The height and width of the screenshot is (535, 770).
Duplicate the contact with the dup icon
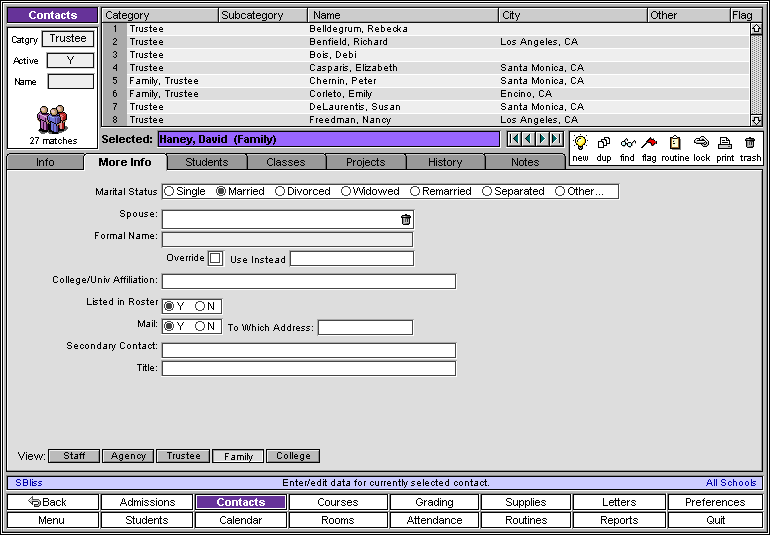pyautogui.click(x=604, y=143)
